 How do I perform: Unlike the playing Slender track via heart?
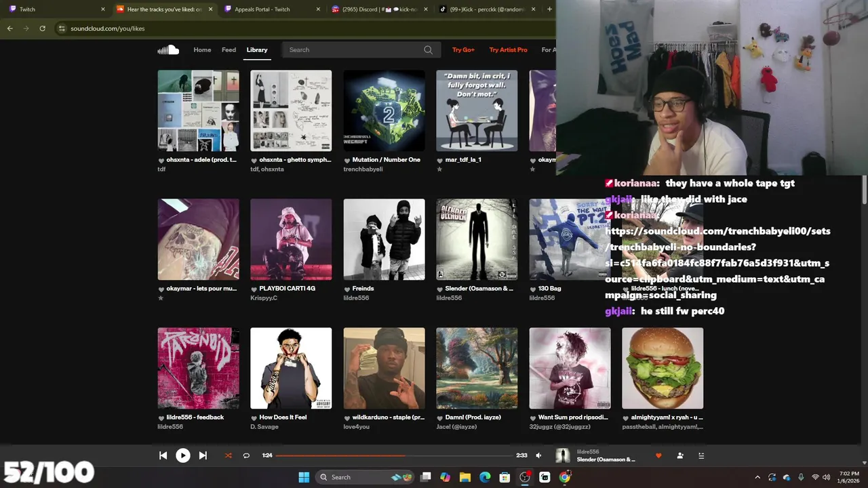click(658, 455)
